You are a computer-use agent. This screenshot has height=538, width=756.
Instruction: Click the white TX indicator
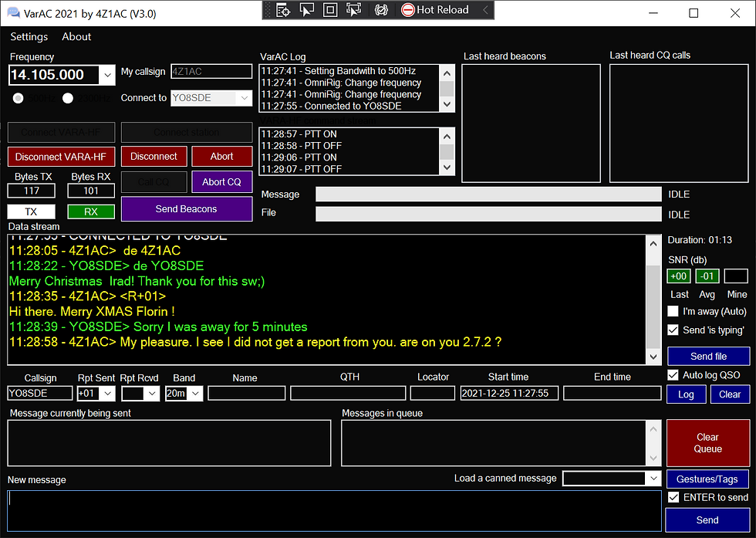pos(32,211)
